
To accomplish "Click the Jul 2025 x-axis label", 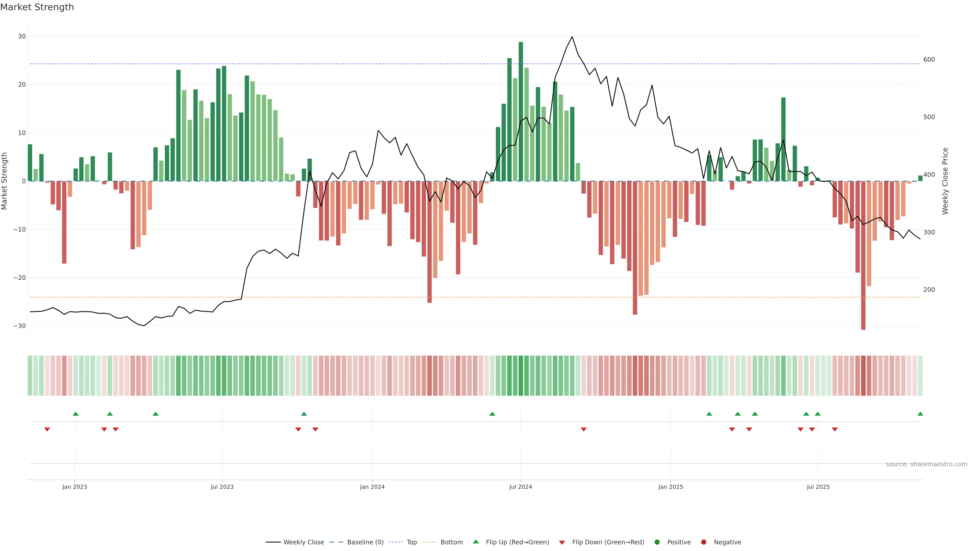I will coord(818,487).
